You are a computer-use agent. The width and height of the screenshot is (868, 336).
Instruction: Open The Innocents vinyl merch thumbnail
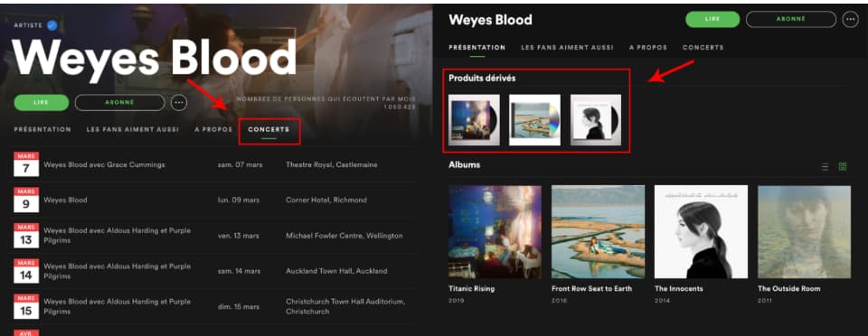596,120
